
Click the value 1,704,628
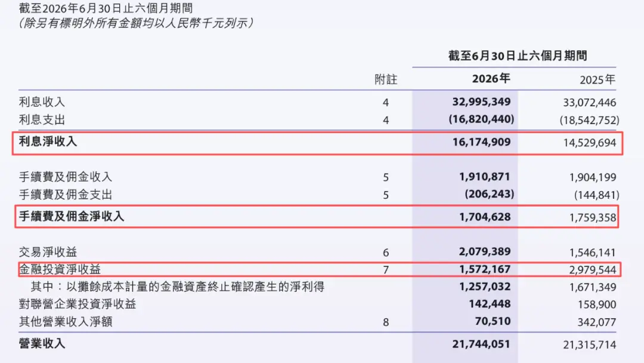(x=485, y=217)
